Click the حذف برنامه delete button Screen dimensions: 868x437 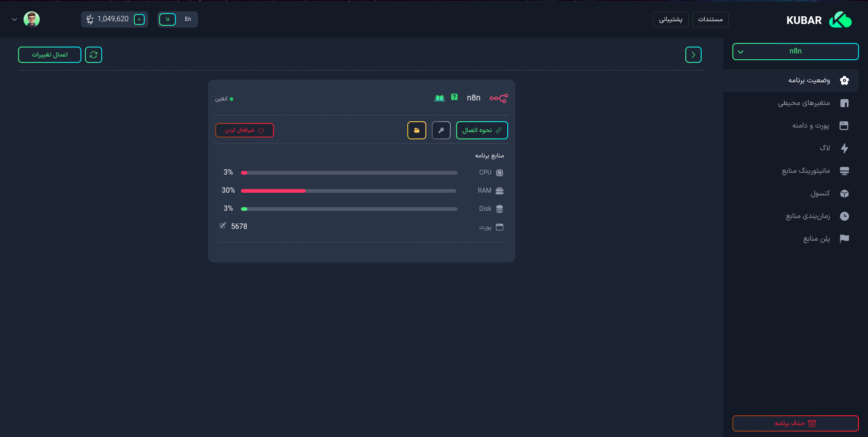click(x=795, y=423)
